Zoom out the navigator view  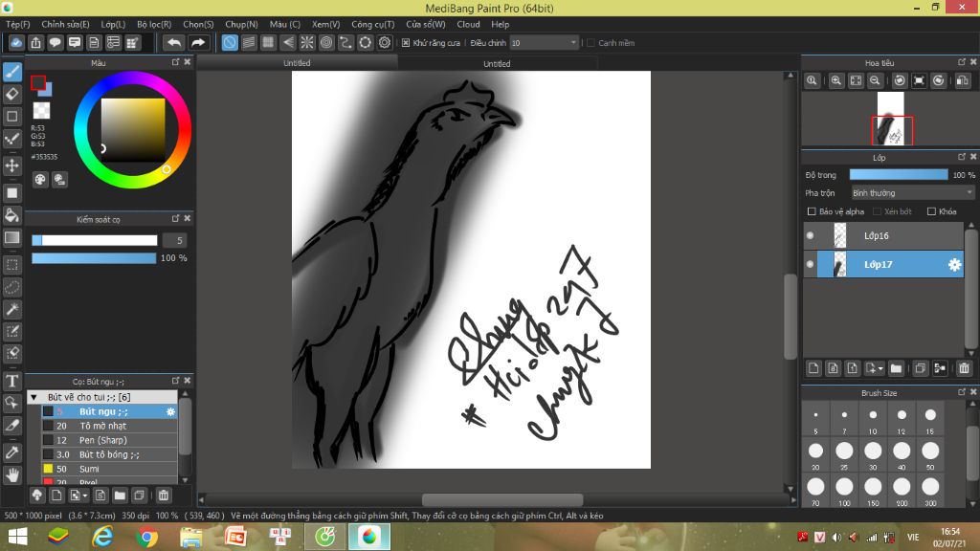pos(875,80)
